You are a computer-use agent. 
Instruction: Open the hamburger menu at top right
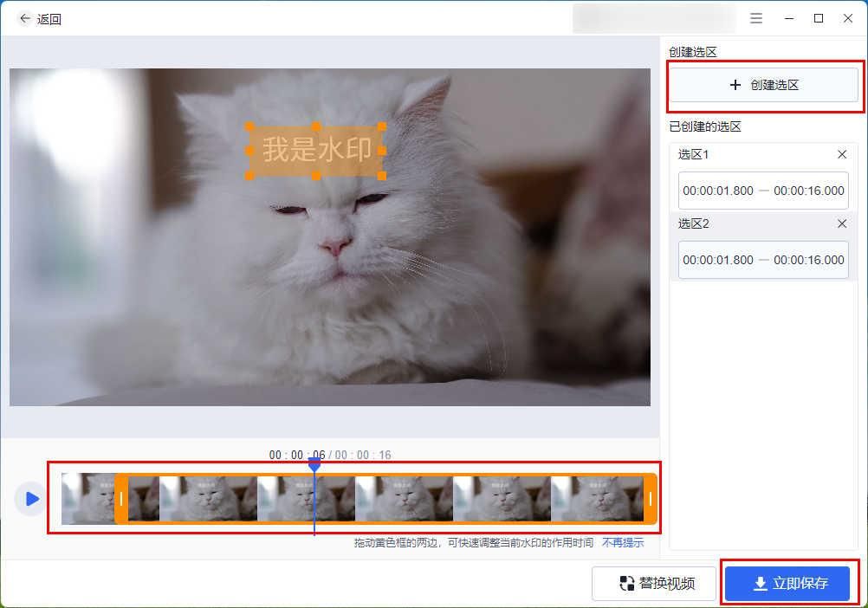(756, 17)
